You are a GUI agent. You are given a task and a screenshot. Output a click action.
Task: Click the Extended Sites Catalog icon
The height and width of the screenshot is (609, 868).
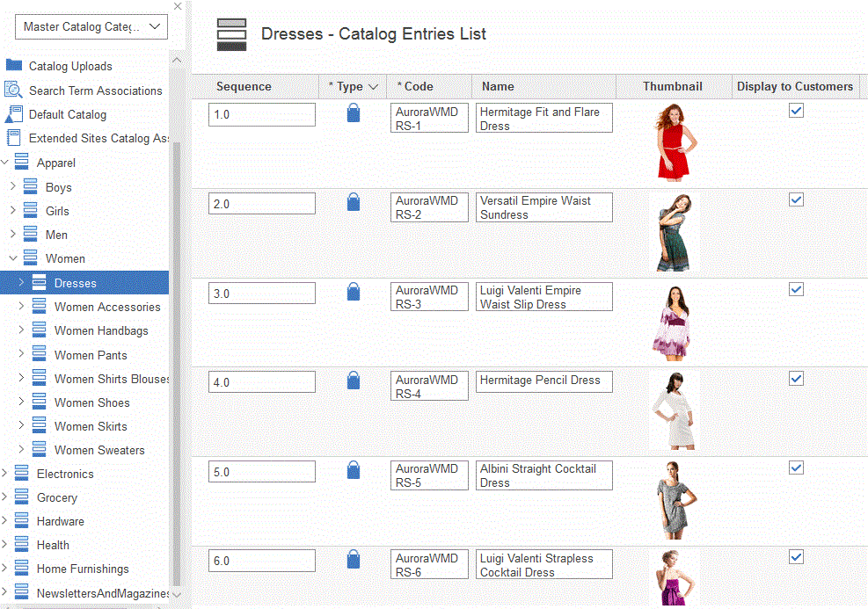(x=13, y=138)
